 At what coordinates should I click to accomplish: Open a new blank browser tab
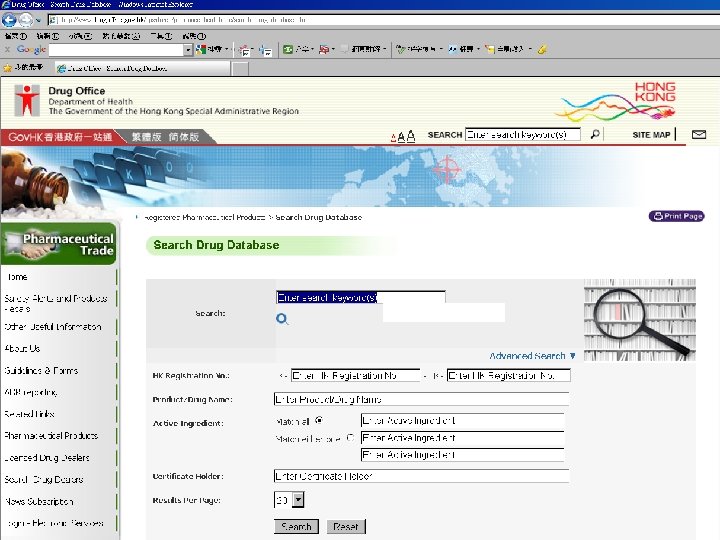click(x=240, y=69)
